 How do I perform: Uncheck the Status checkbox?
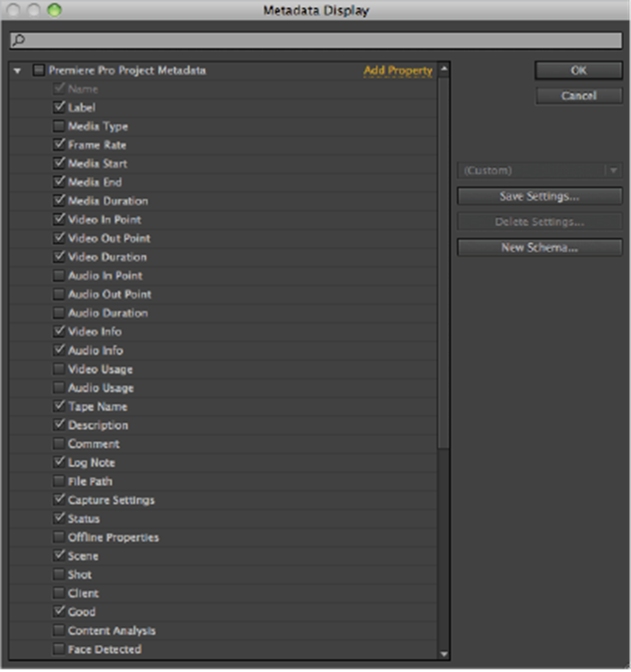pyautogui.click(x=59, y=519)
